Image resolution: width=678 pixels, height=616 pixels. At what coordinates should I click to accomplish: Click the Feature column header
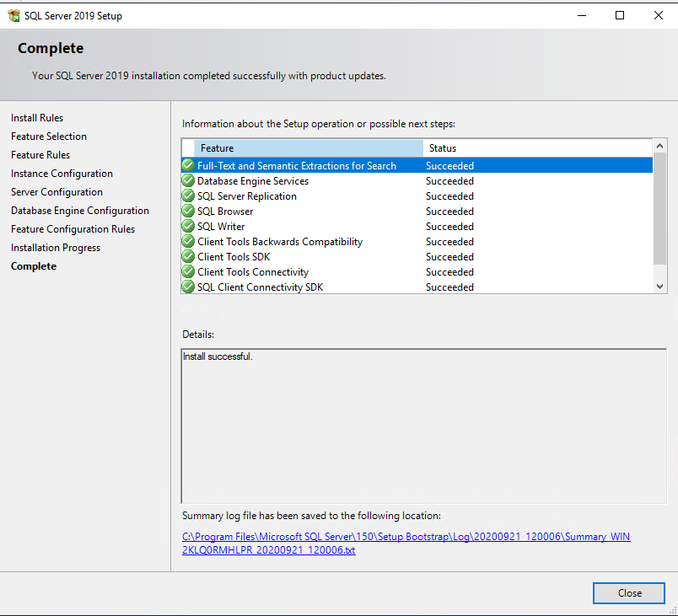coord(309,148)
